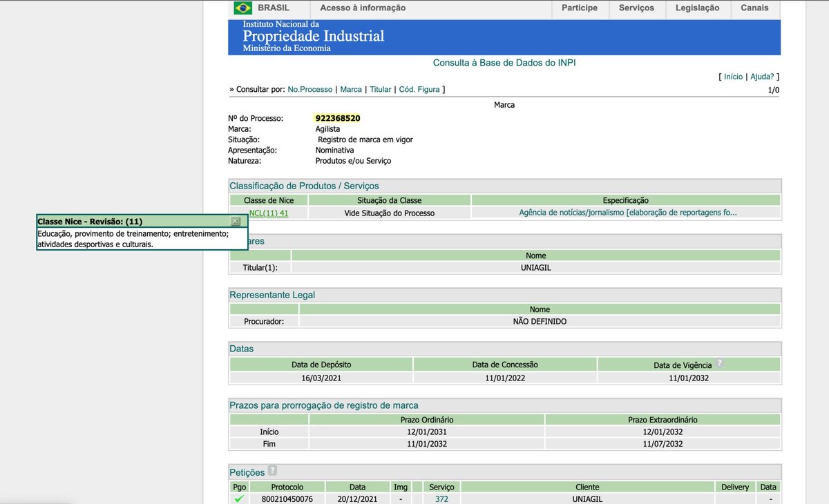Search by Titular link
829x504 pixels.
click(x=381, y=90)
